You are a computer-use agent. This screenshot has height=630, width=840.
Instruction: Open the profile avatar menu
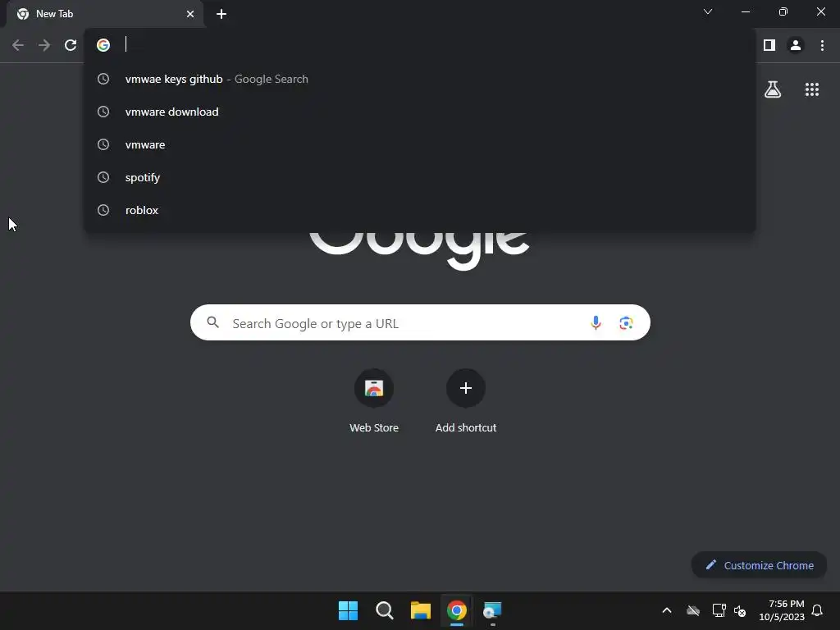coord(796,45)
